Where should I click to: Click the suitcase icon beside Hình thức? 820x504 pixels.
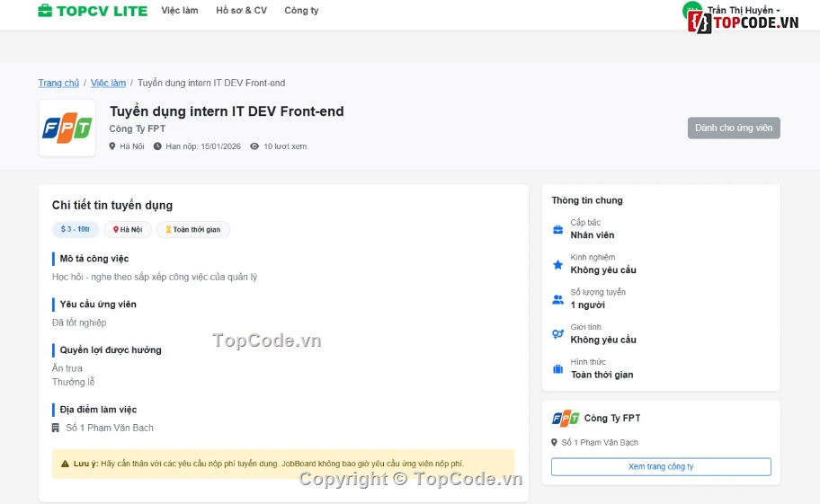[x=558, y=369]
